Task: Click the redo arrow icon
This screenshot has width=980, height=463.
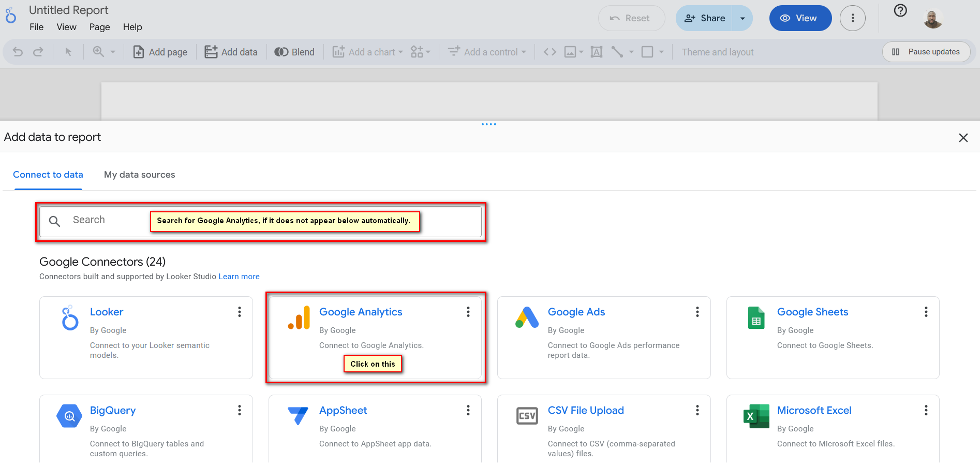Action: click(38, 52)
